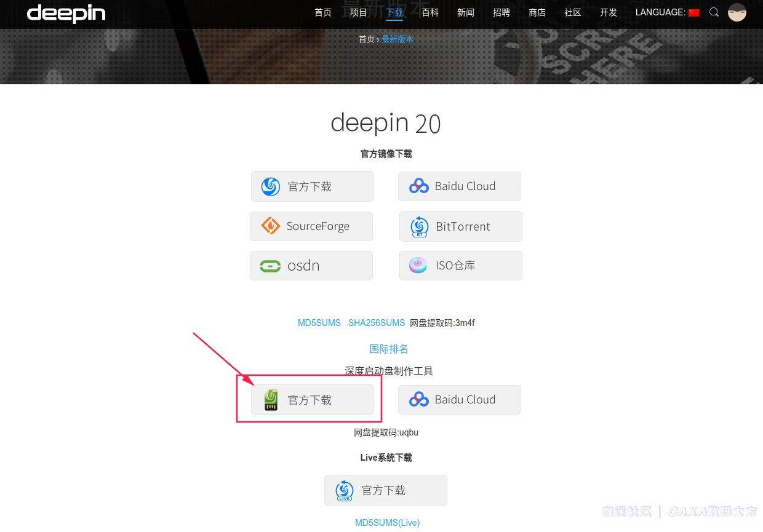Open the SHA256SUMS link
763x532 pixels.
pos(376,322)
